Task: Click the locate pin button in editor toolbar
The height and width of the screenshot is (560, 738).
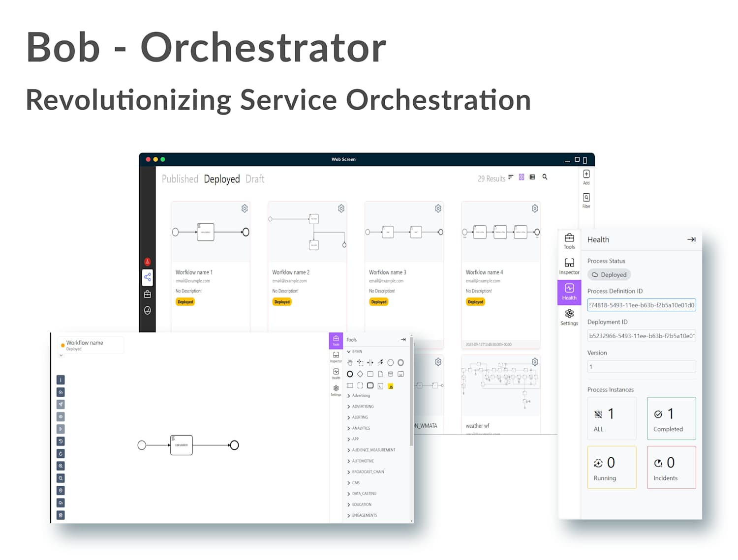Action: (x=61, y=491)
